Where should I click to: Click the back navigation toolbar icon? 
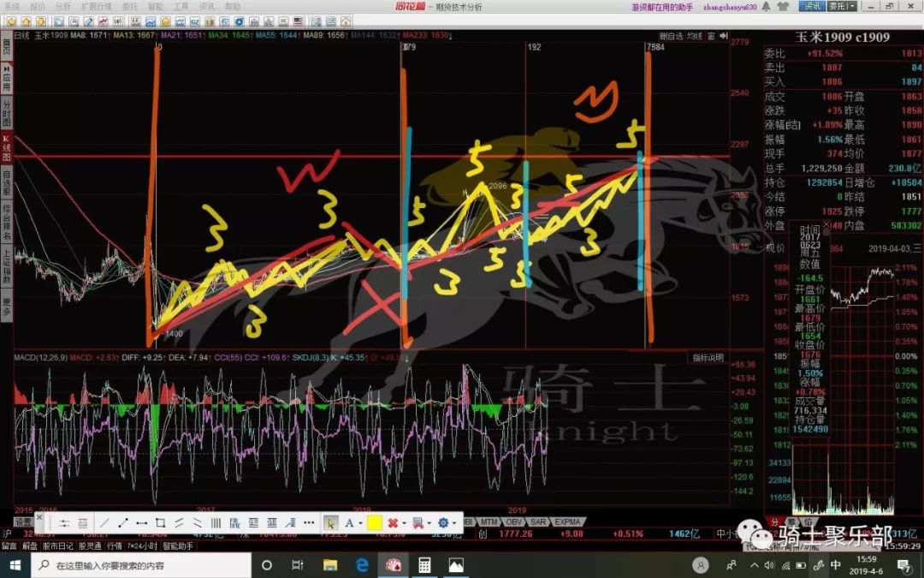tap(10, 21)
